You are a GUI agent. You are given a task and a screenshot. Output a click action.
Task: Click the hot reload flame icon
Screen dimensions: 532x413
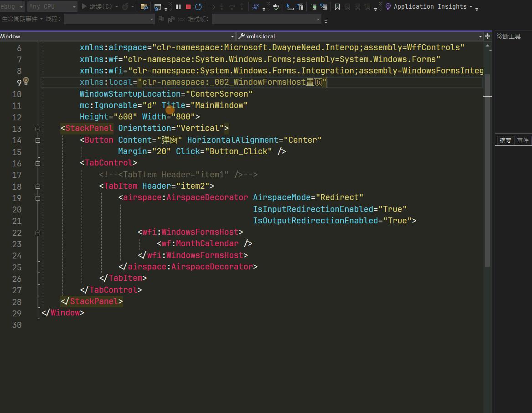point(125,6)
